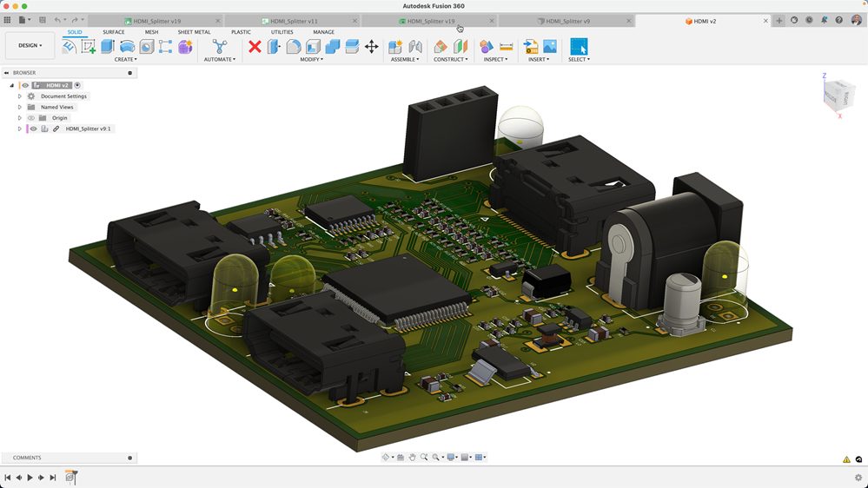Click the Insert Derive icon
This screenshot has width=868, height=488.
530,47
